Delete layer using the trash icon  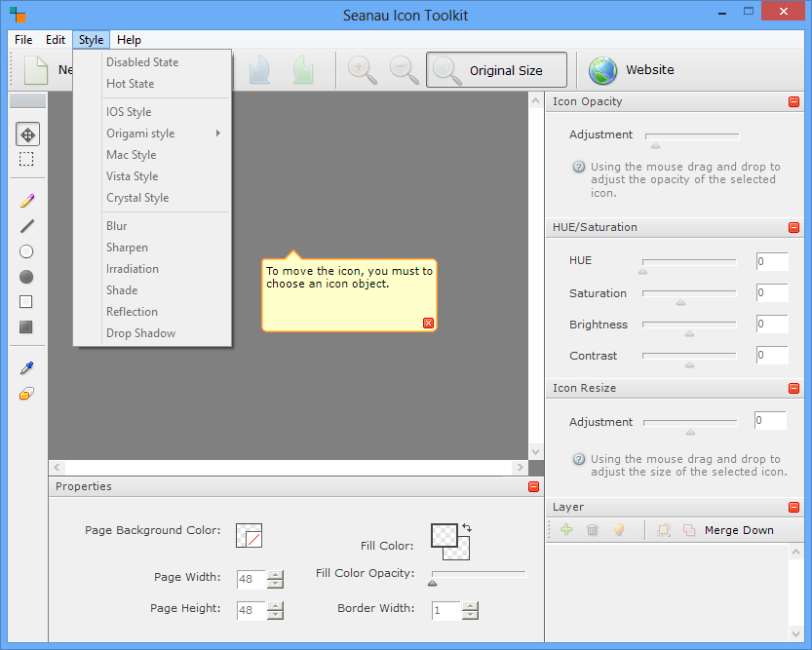coord(593,529)
